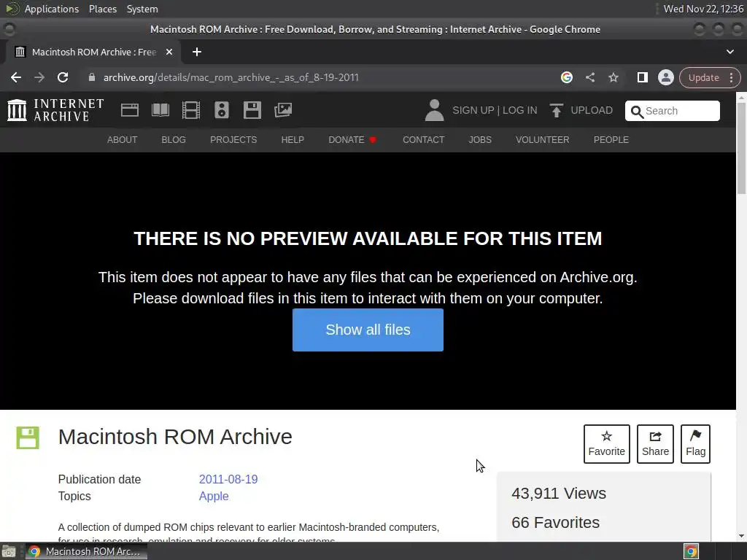Click the show desktop icon in taskbar
The height and width of the screenshot is (560, 747).
pos(9,551)
